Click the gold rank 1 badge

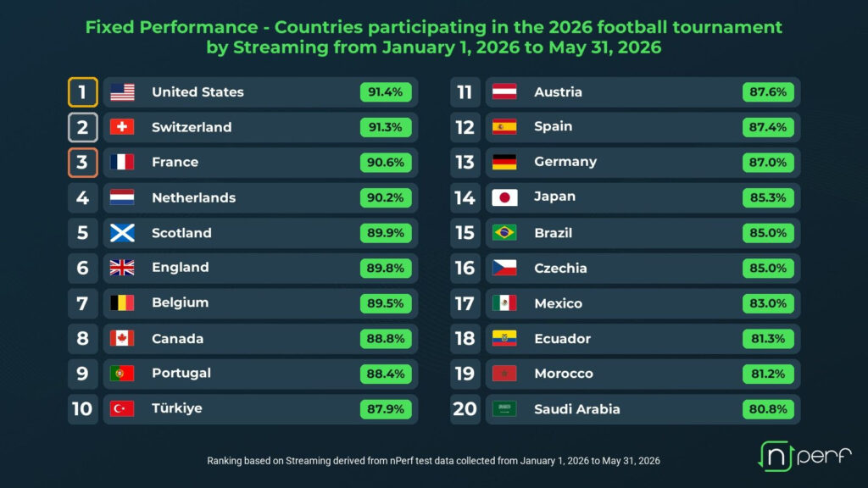click(82, 91)
